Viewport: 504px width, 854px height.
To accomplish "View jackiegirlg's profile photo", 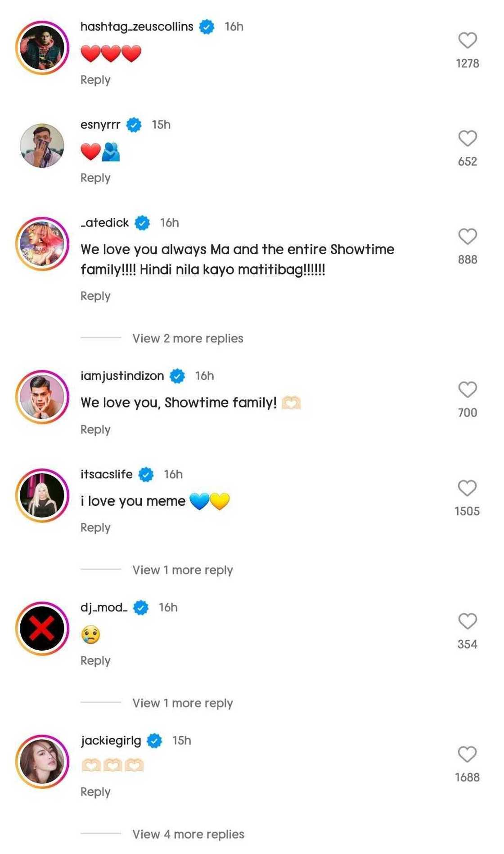I will 42,762.
